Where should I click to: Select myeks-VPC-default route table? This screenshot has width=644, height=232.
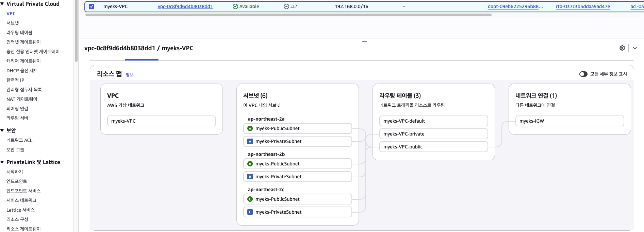coord(434,121)
